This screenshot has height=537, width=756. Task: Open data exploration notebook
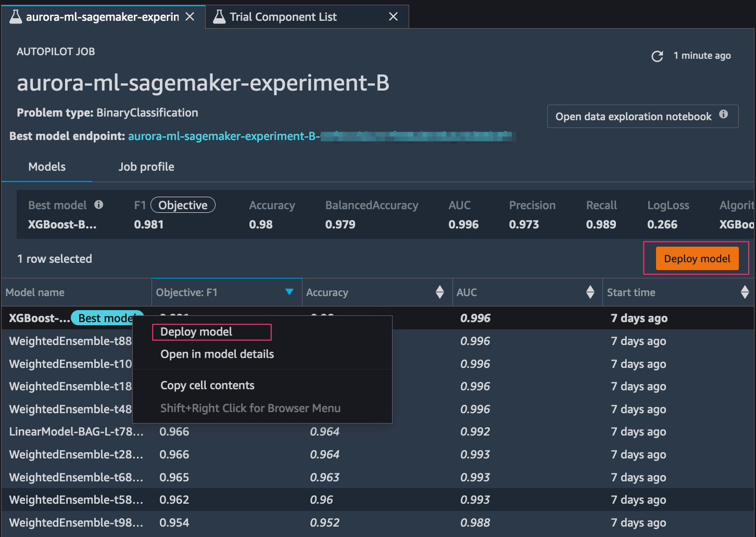pyautogui.click(x=633, y=117)
